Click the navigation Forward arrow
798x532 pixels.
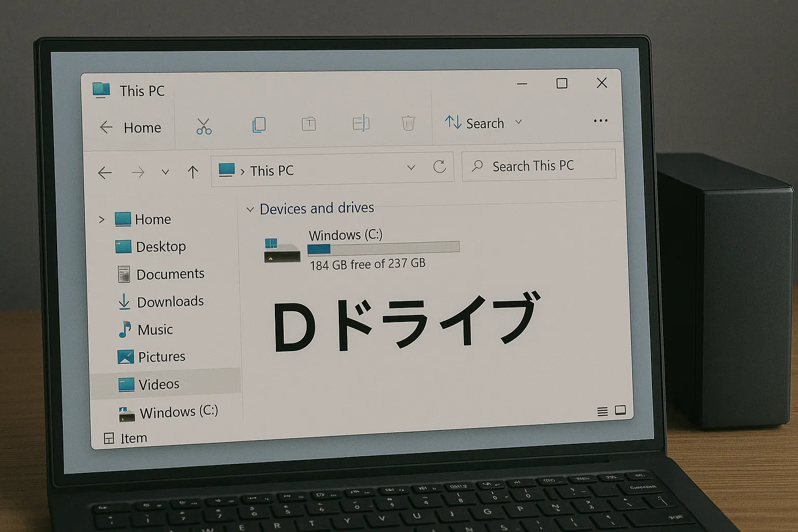[x=138, y=172]
